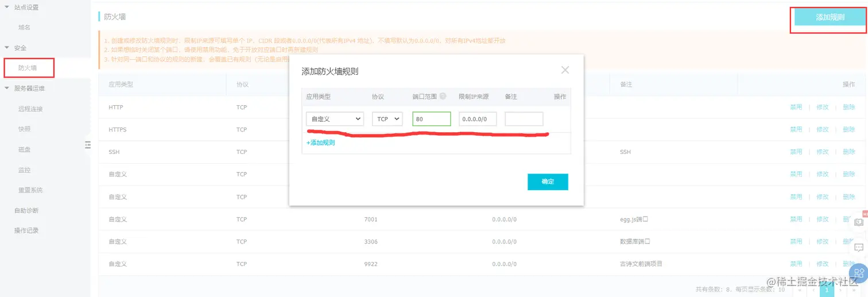Go to previous page with ‹ arrow
The height and width of the screenshot is (297, 868).
click(813, 290)
